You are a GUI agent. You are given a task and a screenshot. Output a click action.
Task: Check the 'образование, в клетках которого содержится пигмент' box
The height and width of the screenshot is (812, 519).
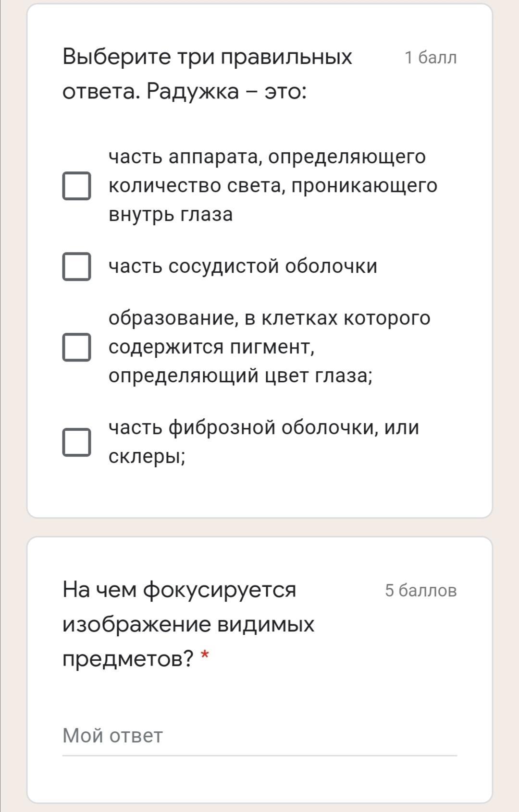point(76,347)
